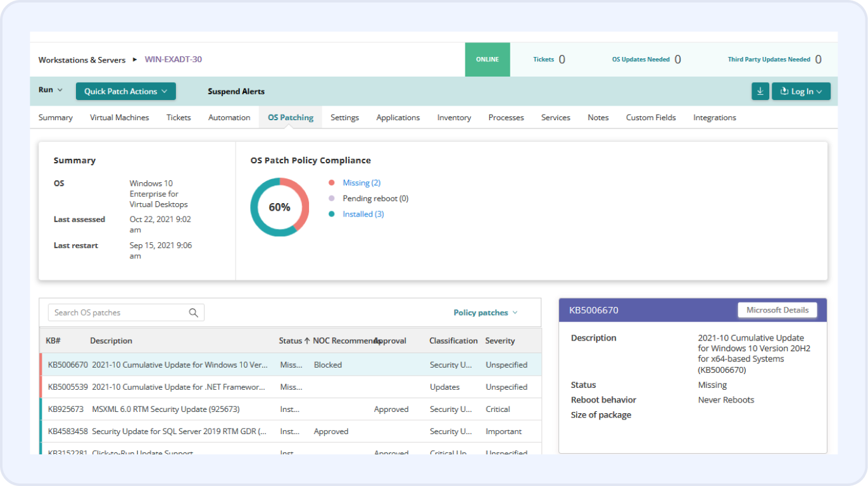The height and width of the screenshot is (486, 868).
Task: Click the magnifier icon in Search OS patches
Action: click(x=194, y=313)
